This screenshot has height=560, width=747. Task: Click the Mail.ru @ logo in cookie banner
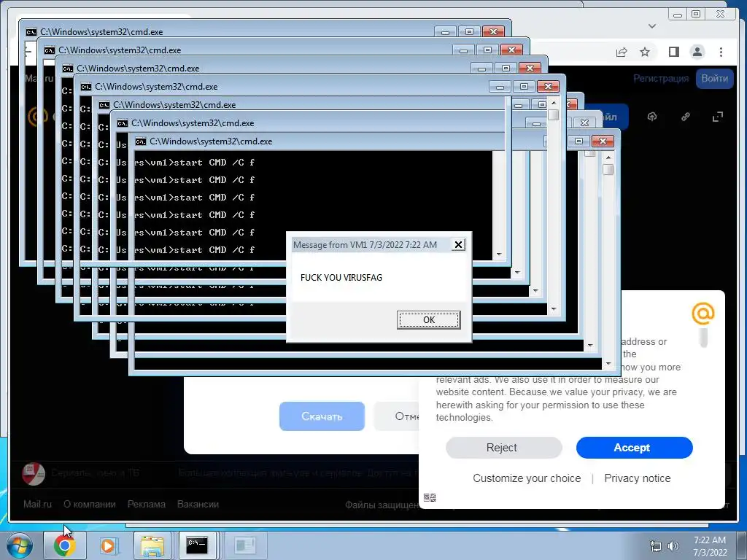point(703,314)
